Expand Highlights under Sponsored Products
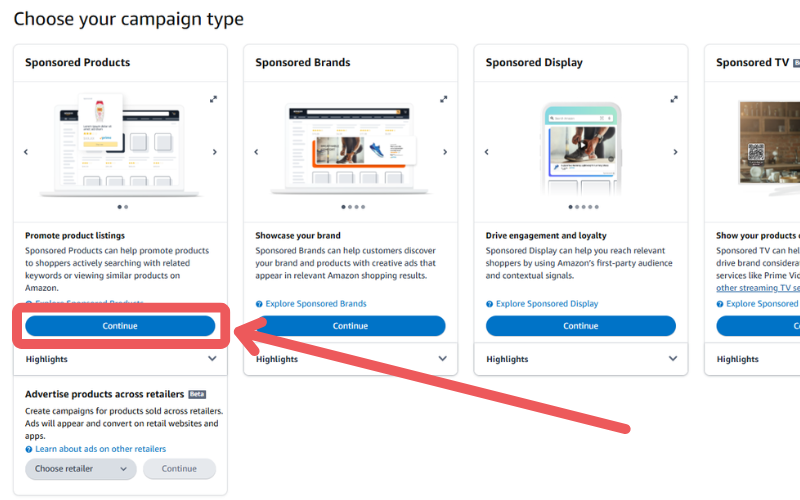Screen dimensions: 800x500 pos(120,359)
